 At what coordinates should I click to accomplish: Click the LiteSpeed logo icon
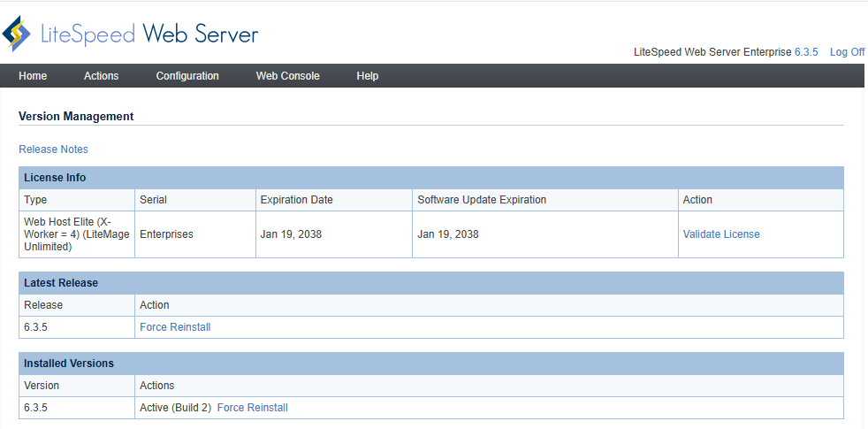tap(17, 34)
